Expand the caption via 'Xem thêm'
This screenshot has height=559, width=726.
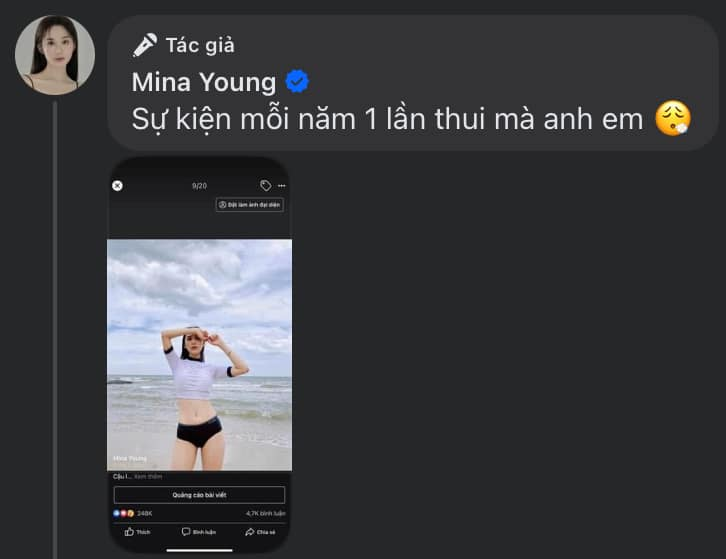[x=148, y=476]
